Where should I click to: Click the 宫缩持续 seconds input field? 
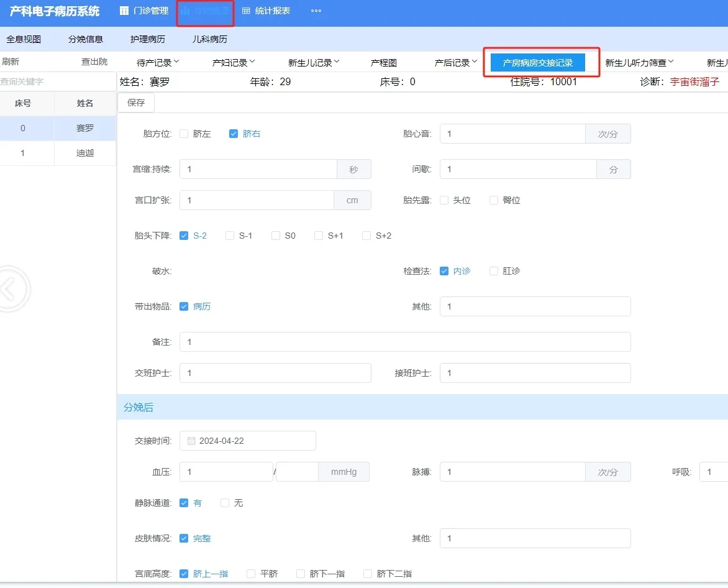[x=258, y=169]
